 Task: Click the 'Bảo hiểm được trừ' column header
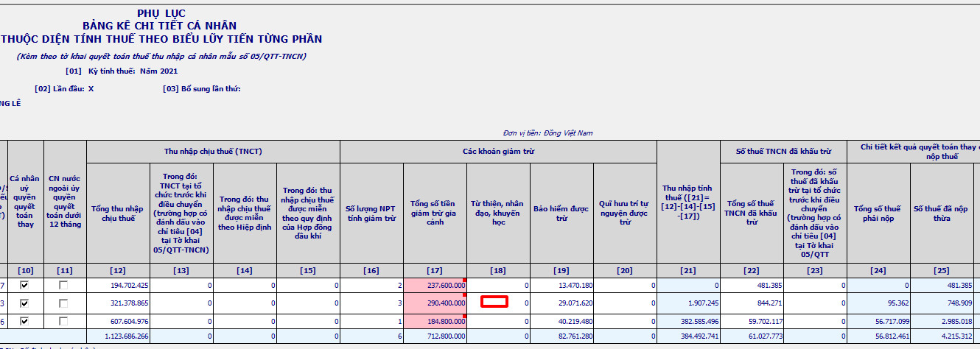[561, 213]
